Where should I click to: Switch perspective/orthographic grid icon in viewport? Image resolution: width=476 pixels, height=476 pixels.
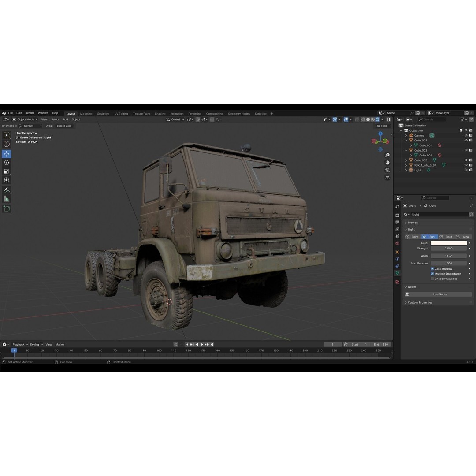tap(387, 178)
